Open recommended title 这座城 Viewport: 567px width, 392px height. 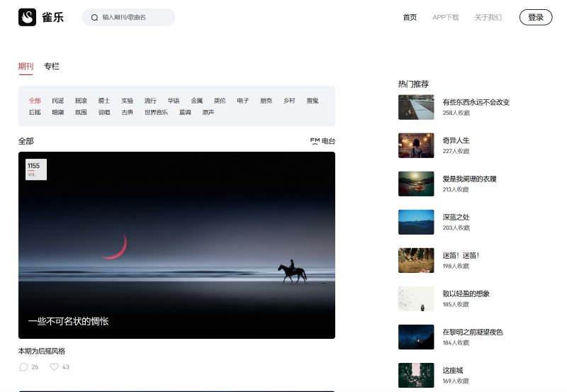[453, 371]
